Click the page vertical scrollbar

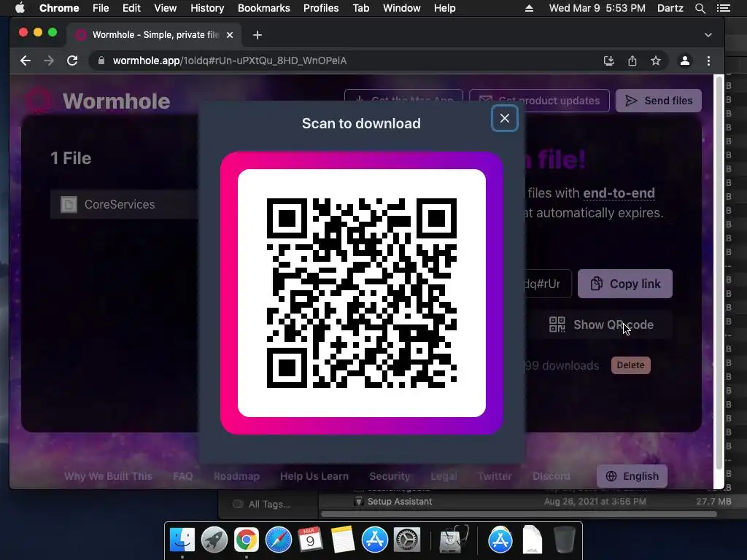pos(719,271)
